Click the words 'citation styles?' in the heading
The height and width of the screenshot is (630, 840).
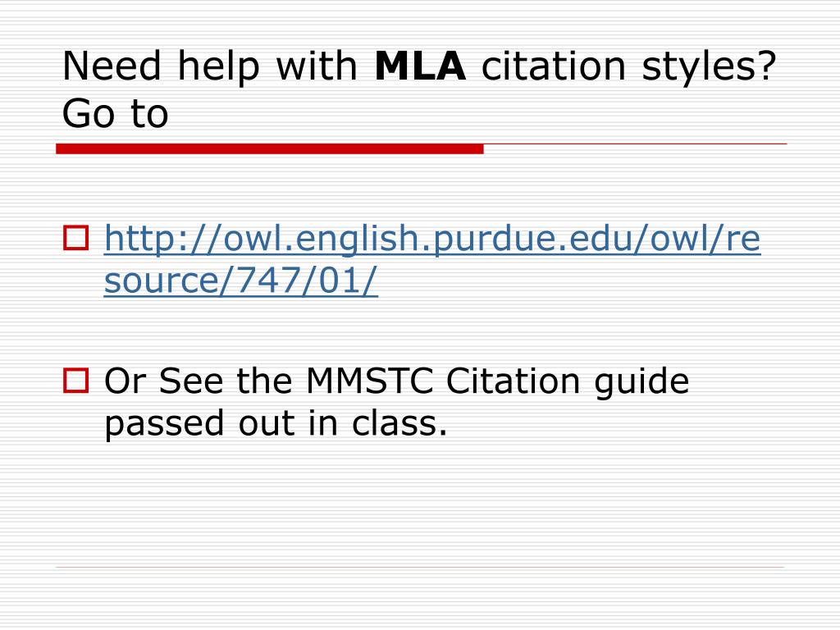point(629,67)
